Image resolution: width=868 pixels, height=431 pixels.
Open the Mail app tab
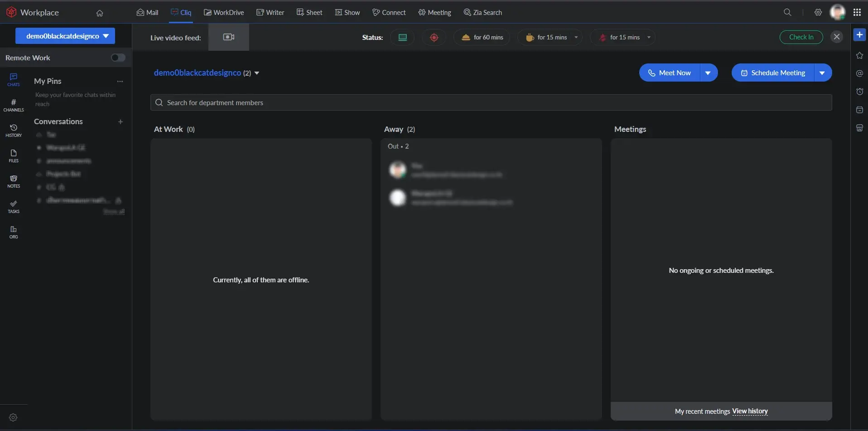click(148, 12)
